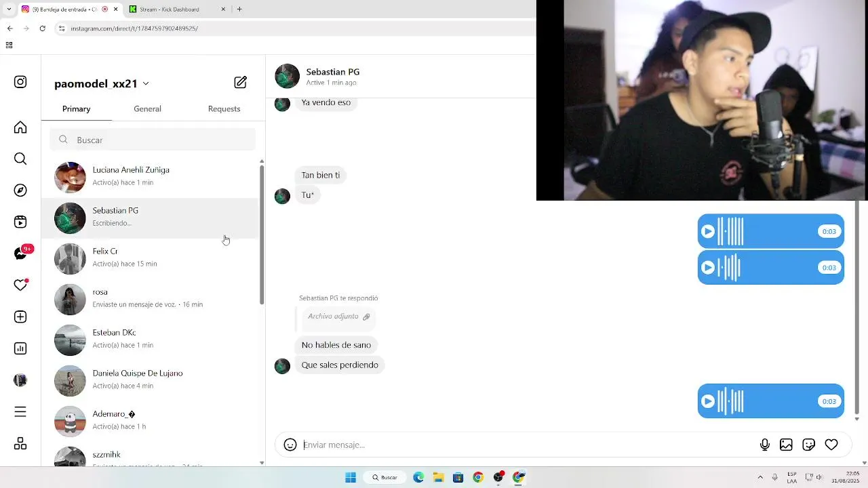The width and height of the screenshot is (868, 488).
Task: Seek in the last voice message waveform
Action: pyautogui.click(x=731, y=401)
